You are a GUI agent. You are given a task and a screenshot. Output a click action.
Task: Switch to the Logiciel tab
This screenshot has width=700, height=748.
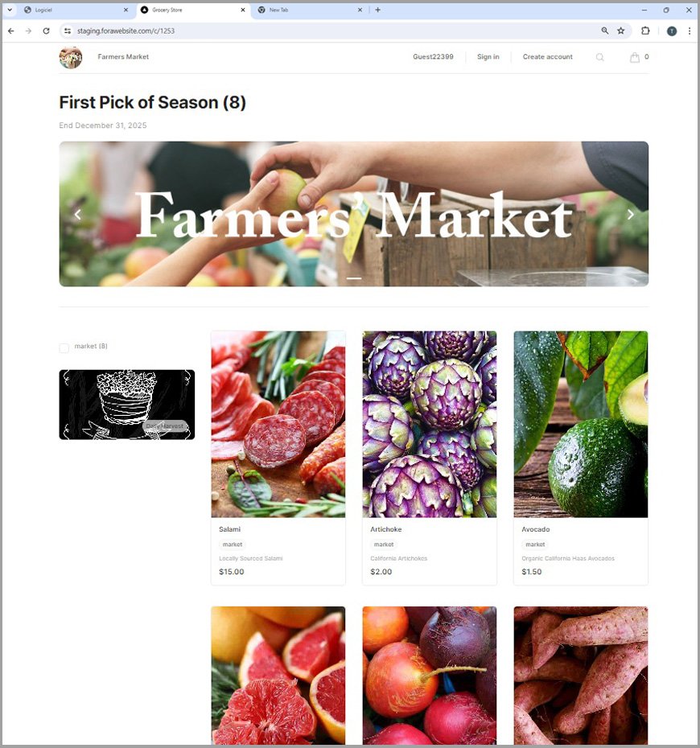click(76, 10)
